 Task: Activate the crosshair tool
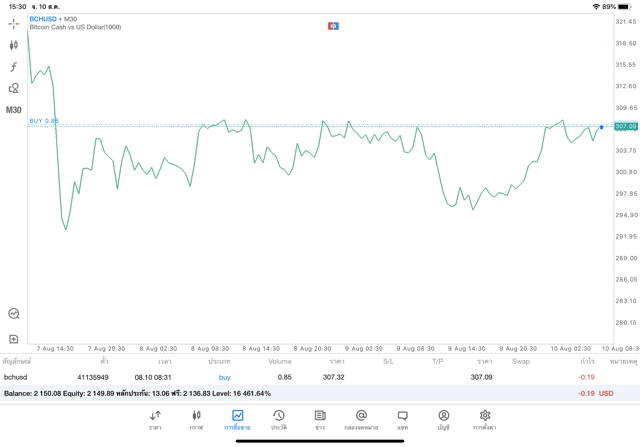click(x=14, y=22)
